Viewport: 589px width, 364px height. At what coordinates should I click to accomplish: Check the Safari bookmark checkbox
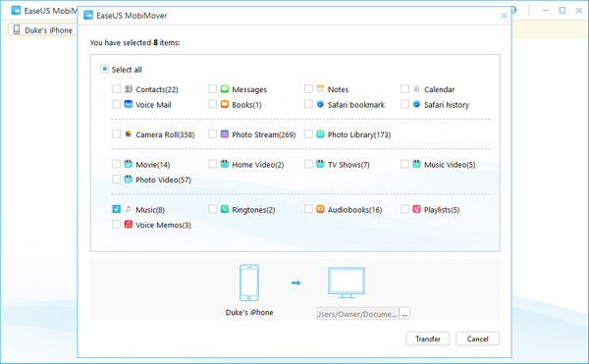tap(308, 104)
